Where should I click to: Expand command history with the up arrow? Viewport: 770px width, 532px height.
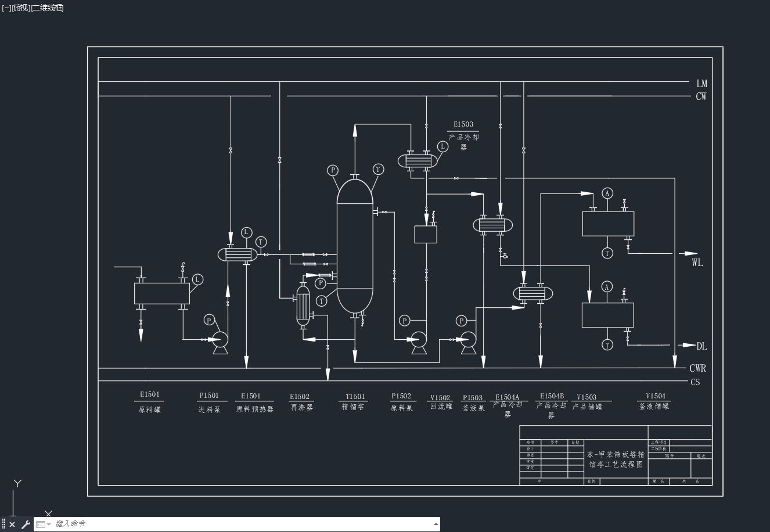pos(436,524)
